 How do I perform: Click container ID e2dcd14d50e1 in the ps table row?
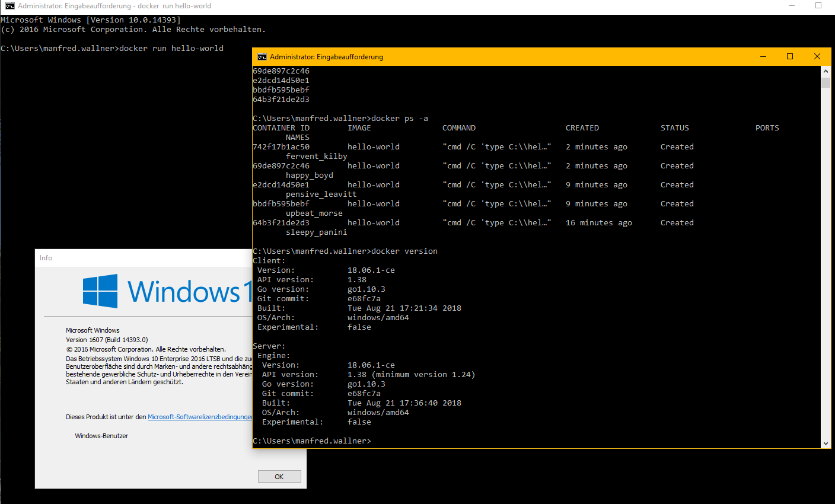point(281,185)
